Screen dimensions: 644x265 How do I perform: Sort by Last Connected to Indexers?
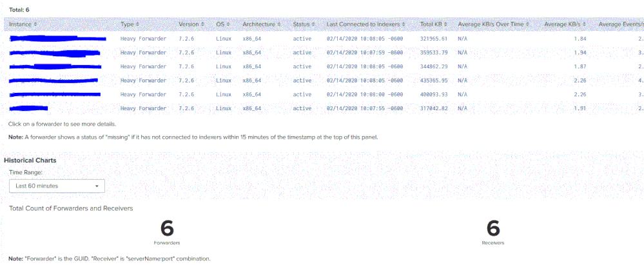[x=366, y=24]
